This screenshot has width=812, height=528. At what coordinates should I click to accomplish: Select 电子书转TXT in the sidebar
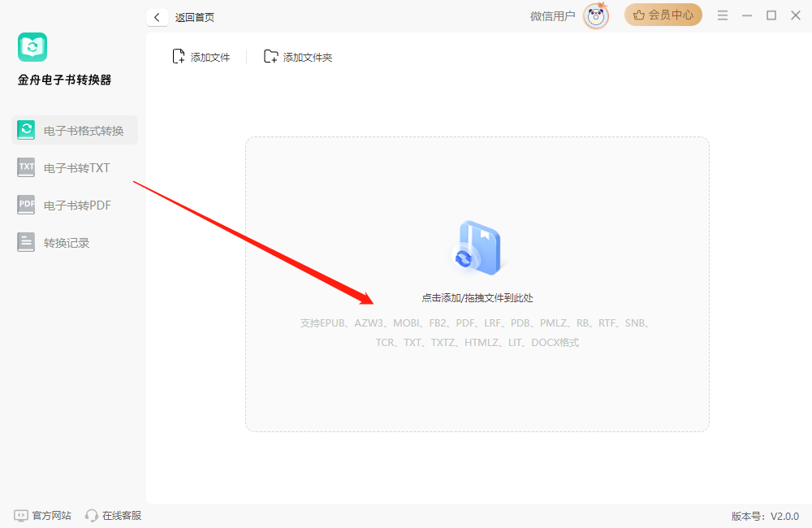pyautogui.click(x=75, y=168)
